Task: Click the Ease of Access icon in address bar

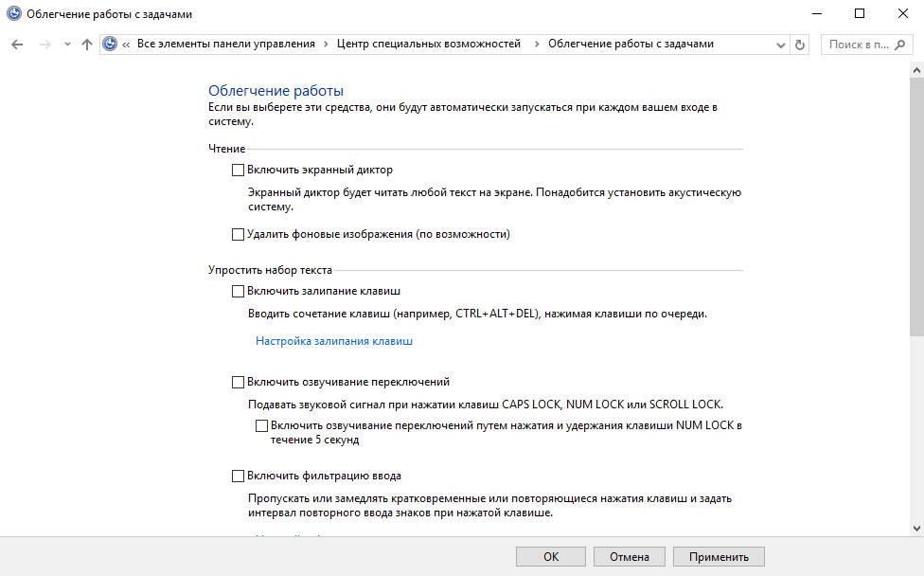Action: point(110,45)
